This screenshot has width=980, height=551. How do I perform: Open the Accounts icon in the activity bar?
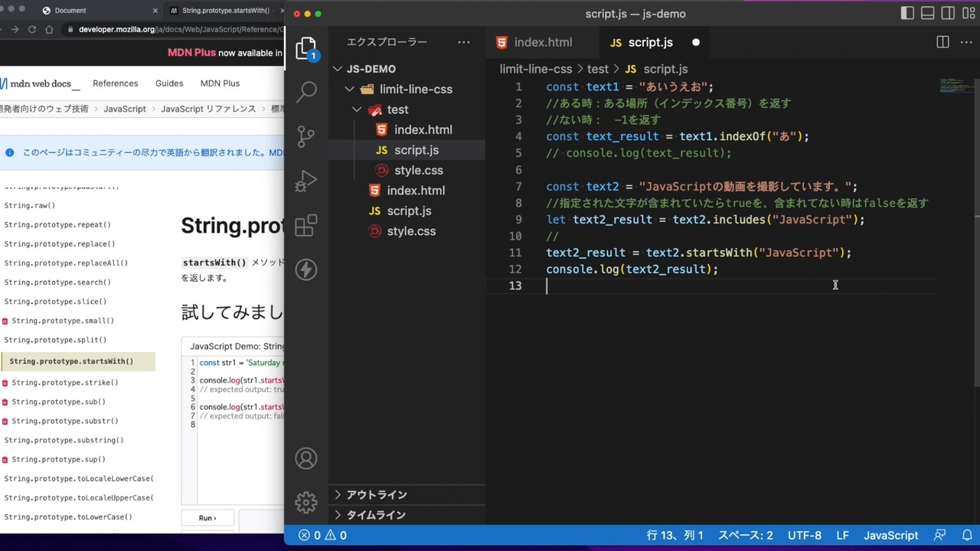coord(305,458)
